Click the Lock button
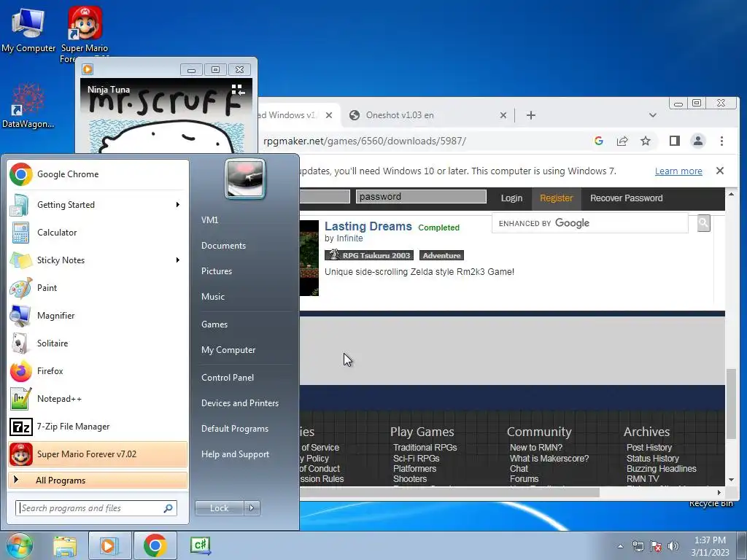This screenshot has width=747, height=560. click(219, 508)
